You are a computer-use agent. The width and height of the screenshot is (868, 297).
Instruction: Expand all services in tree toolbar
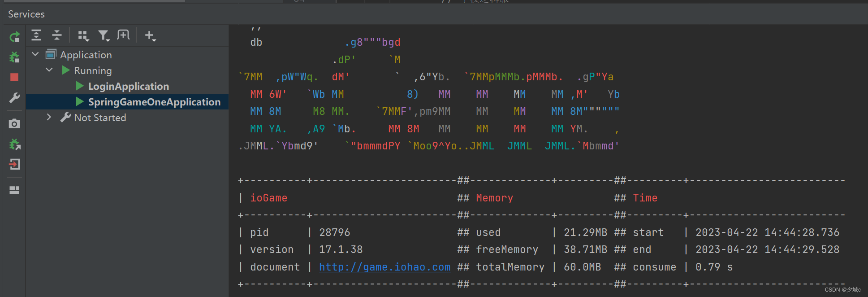(x=36, y=35)
